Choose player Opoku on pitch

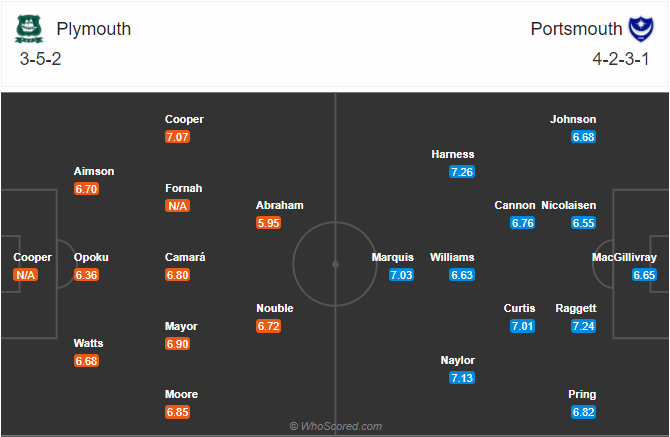click(91, 257)
